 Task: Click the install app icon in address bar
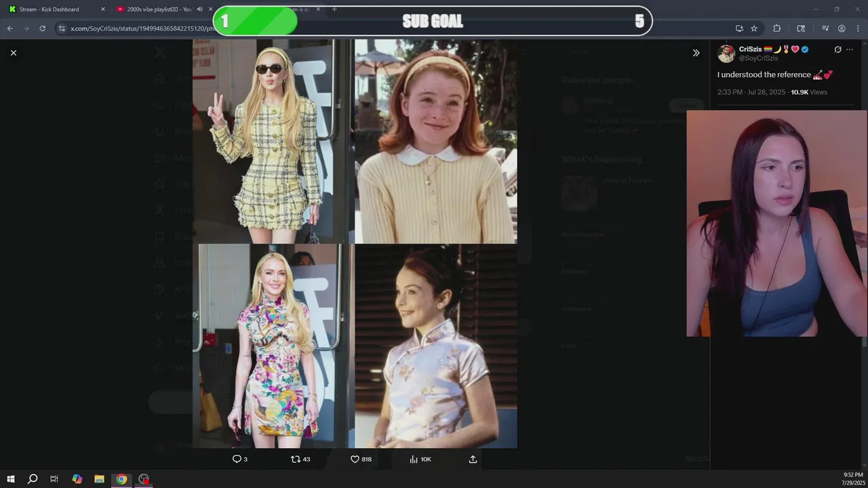point(739,28)
